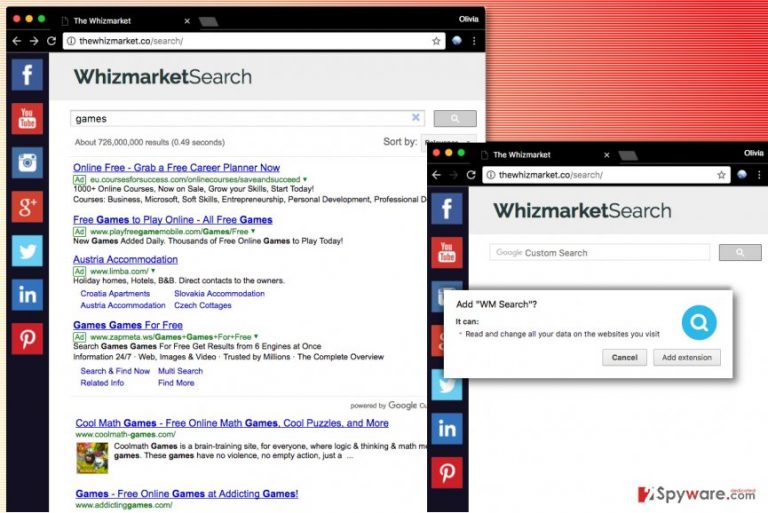Viewport: 768px width, 513px height.
Task: Click Coolmath Games result thumbnail
Action: [x=92, y=458]
